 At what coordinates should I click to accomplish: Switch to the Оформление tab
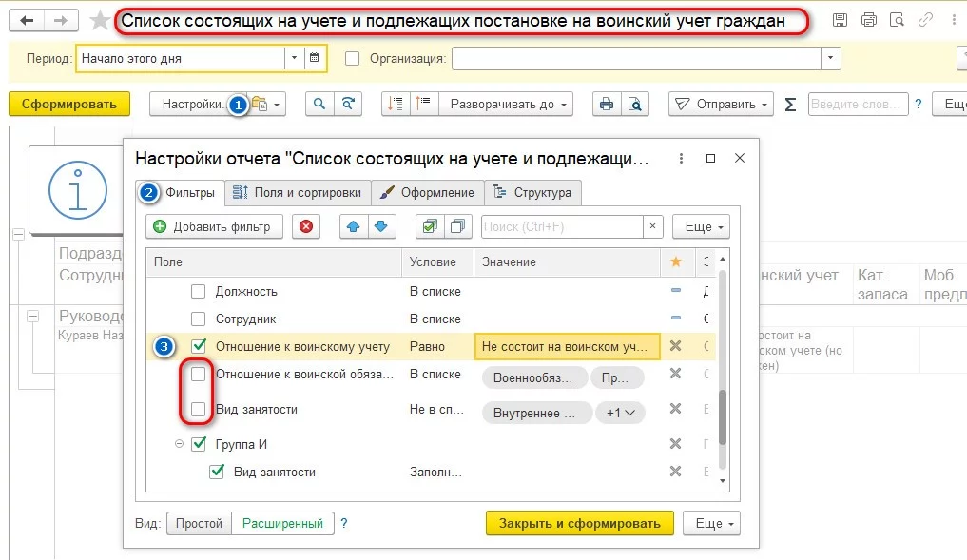(427, 192)
